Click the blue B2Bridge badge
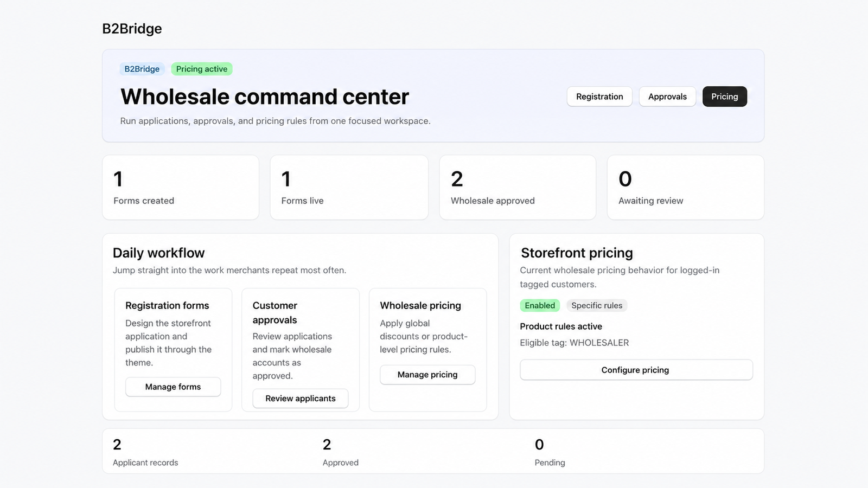The width and height of the screenshot is (868, 488). click(x=142, y=69)
